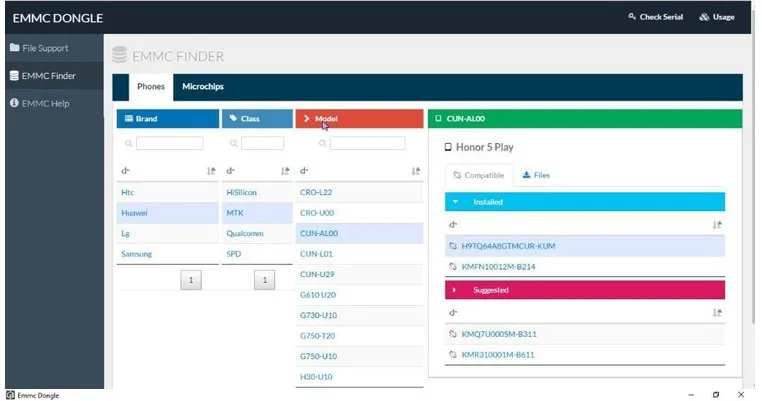Select model G610 U20

[x=359, y=295]
